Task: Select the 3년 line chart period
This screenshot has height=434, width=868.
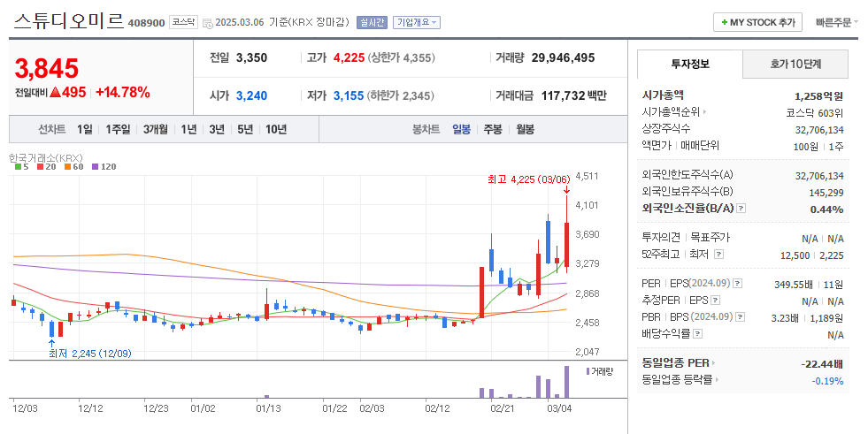Action: tap(217, 129)
